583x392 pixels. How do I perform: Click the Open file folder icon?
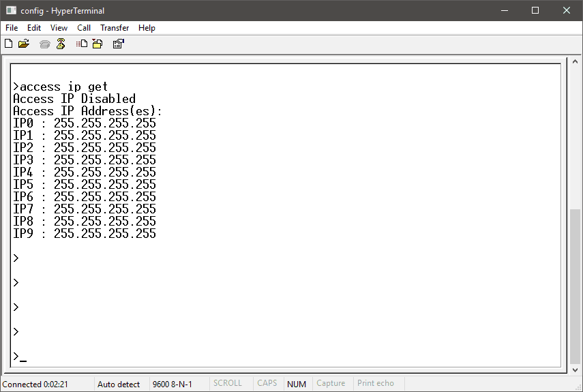click(x=24, y=44)
